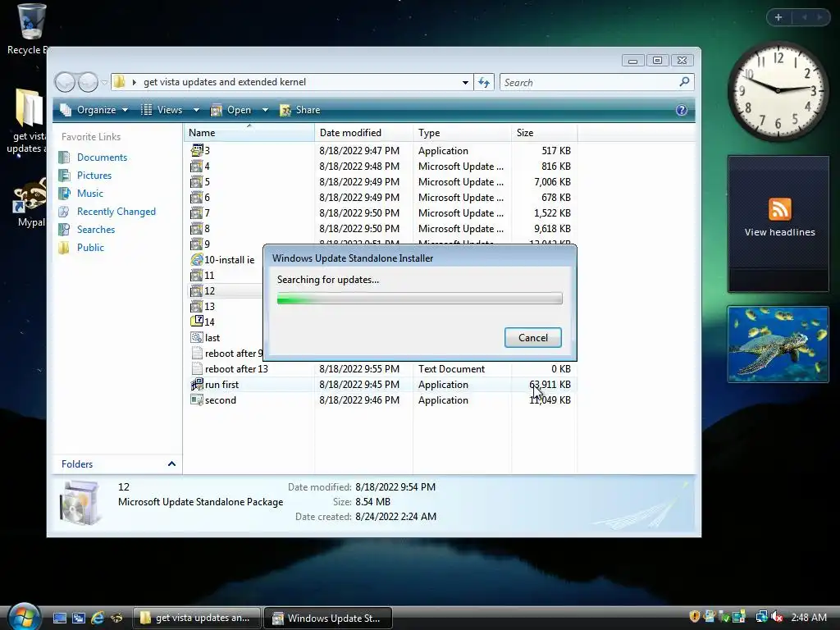Click the Windows Start orb
The width and height of the screenshot is (840, 630).
[24, 617]
